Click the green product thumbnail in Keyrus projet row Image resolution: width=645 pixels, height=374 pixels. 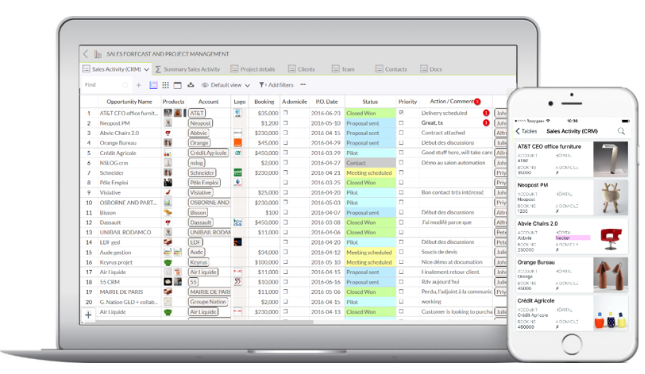167,262
